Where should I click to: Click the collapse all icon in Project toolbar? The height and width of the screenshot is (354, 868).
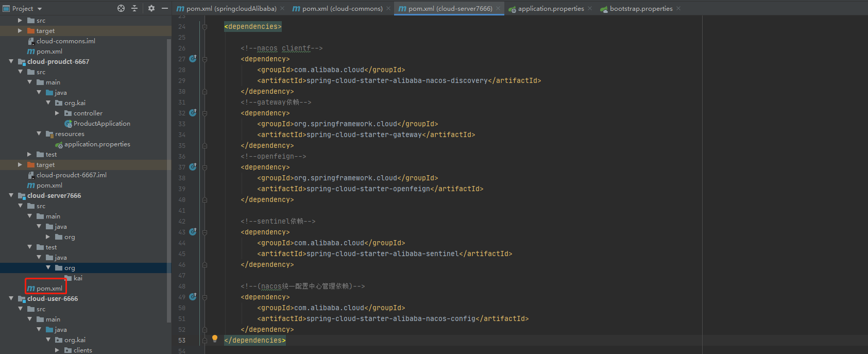(x=134, y=8)
